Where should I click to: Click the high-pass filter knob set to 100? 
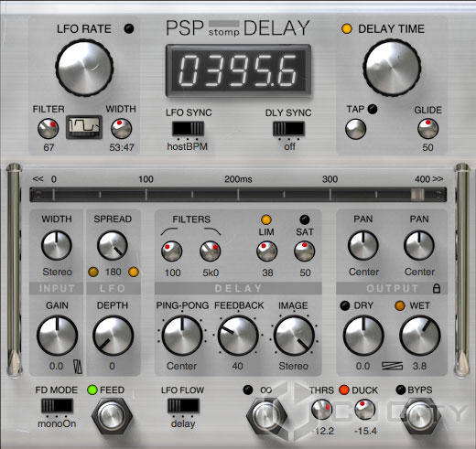[x=172, y=251]
